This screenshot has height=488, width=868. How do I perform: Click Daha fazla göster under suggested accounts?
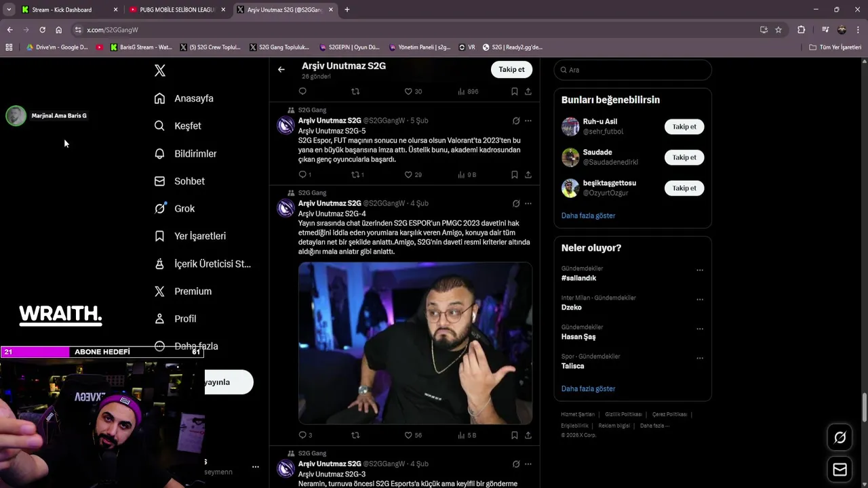click(x=588, y=216)
